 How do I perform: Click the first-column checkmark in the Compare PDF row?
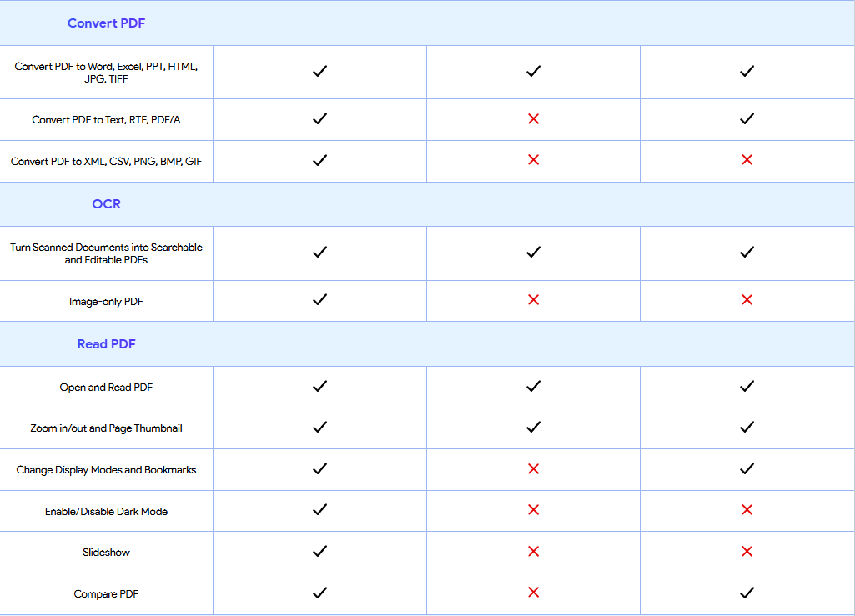click(320, 593)
